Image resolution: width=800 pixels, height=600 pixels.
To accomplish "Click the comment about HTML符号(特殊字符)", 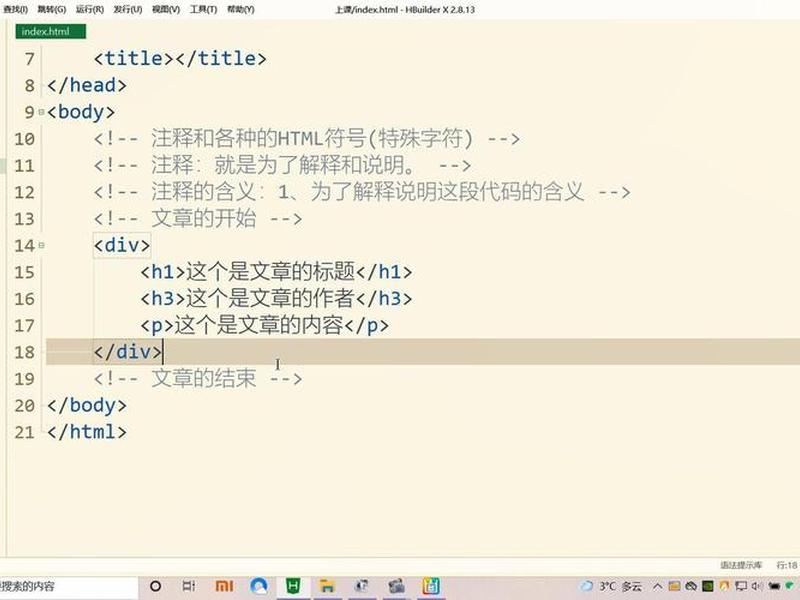I will coord(307,139).
